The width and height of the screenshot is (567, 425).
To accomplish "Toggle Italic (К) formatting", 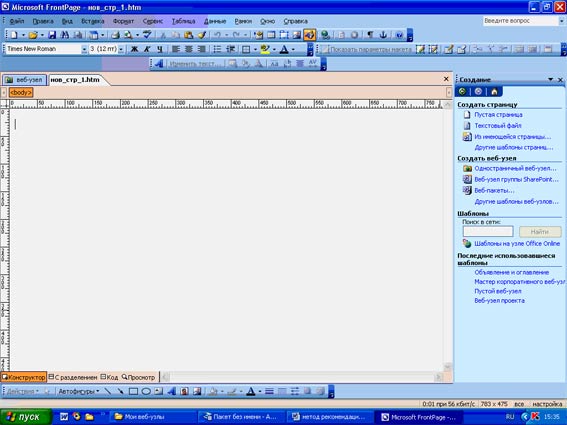I will point(147,49).
